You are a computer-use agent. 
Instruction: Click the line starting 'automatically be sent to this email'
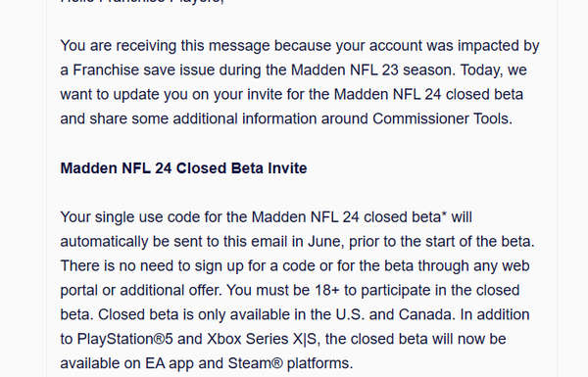click(297, 242)
